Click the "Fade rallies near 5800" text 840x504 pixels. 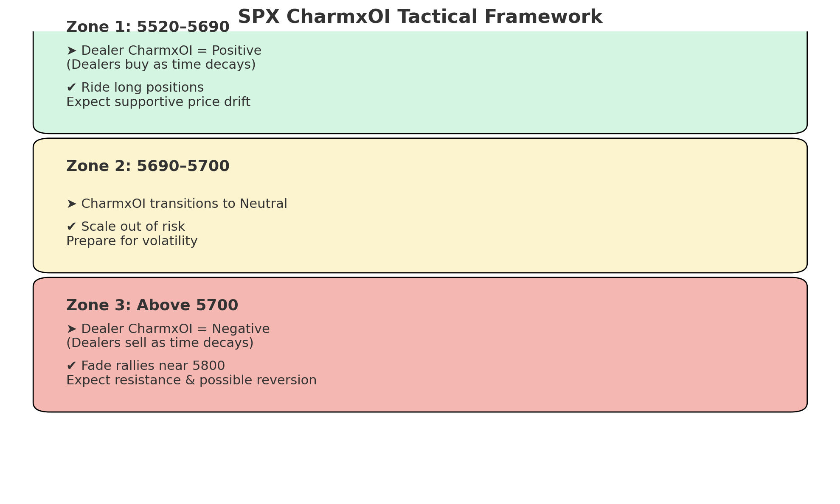[153, 366]
